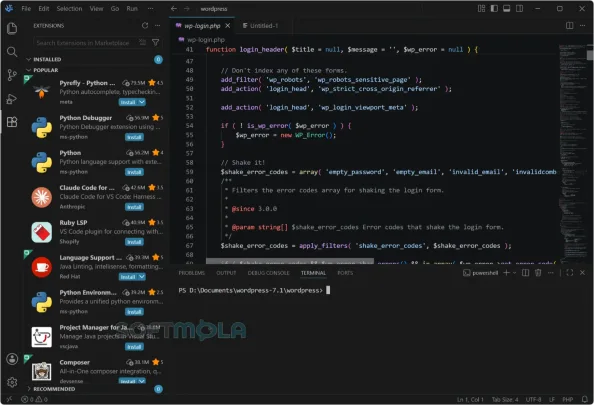Click the wordpress command center search box
The height and width of the screenshot is (405, 594).
[x=214, y=8]
